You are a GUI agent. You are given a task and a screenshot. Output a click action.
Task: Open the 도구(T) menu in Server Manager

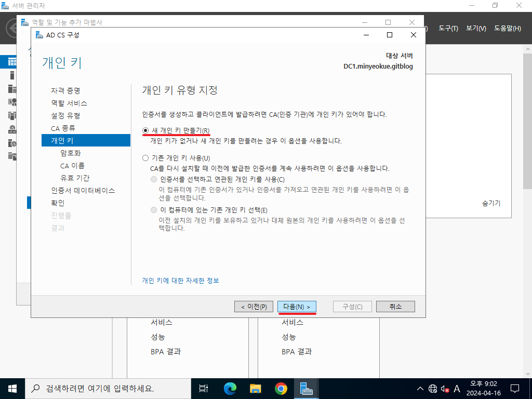coord(448,29)
